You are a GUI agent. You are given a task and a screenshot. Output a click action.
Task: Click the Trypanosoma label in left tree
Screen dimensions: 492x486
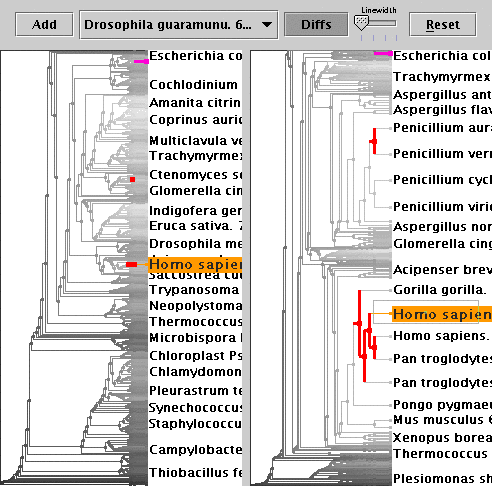194,290
